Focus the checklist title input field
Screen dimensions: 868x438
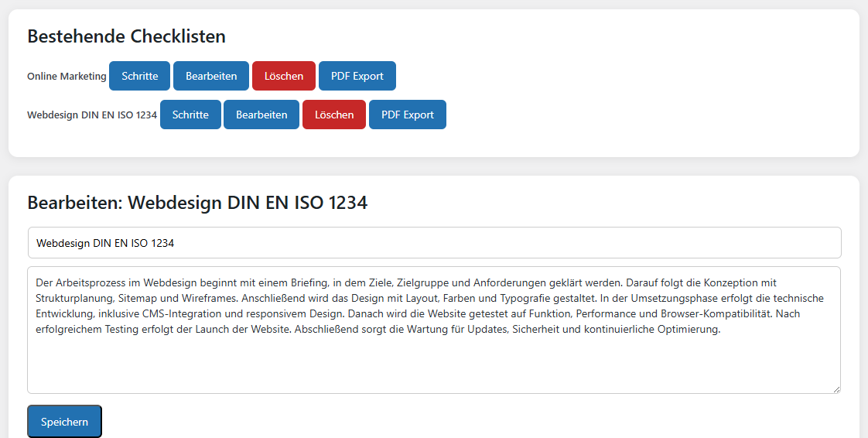click(x=434, y=243)
